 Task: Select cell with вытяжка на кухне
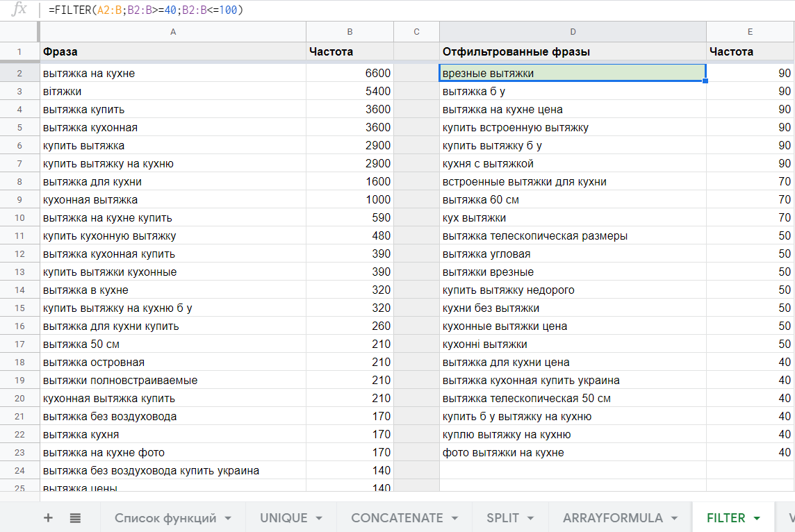(173, 74)
